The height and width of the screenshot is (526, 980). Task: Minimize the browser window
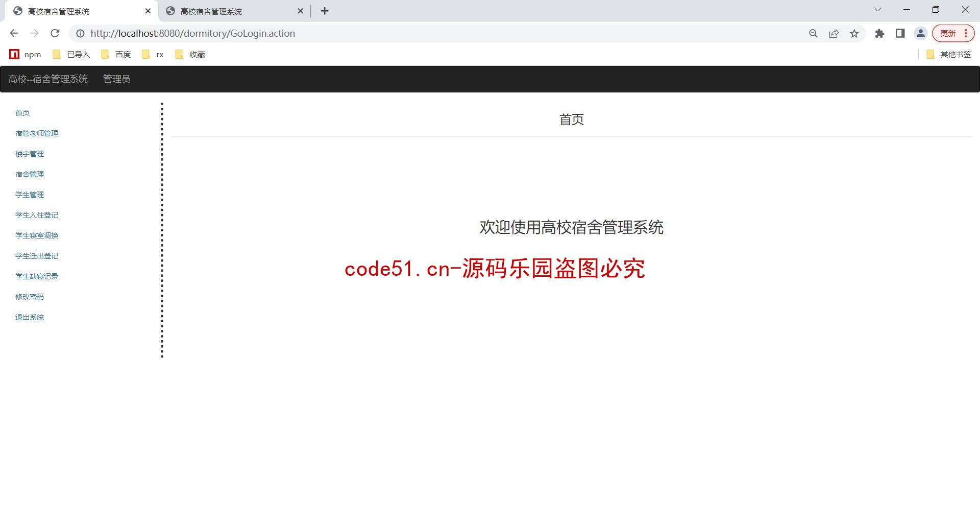(906, 10)
